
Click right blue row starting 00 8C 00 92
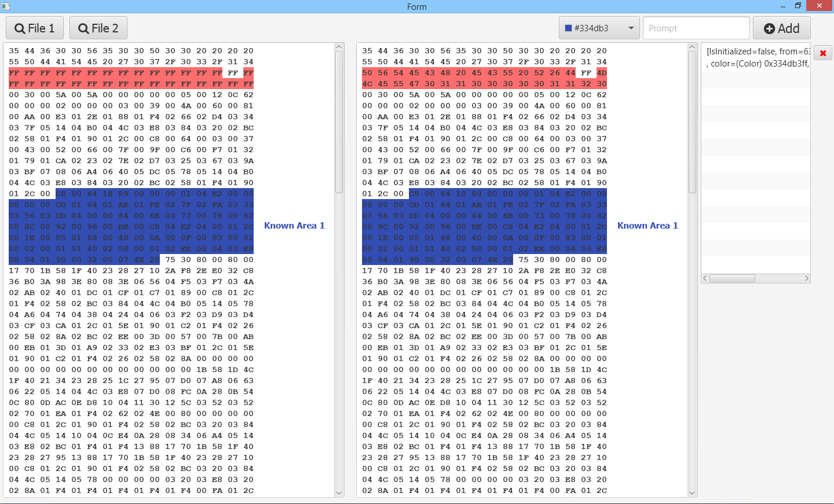[x=484, y=227]
